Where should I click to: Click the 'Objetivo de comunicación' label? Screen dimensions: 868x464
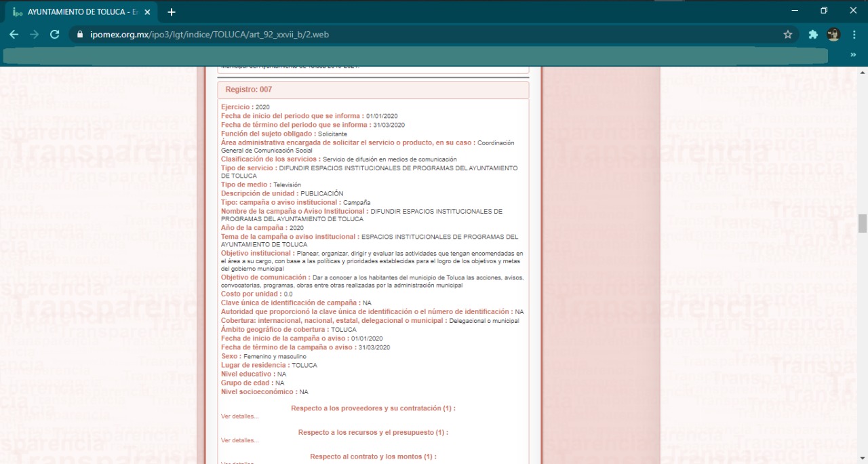coord(266,277)
